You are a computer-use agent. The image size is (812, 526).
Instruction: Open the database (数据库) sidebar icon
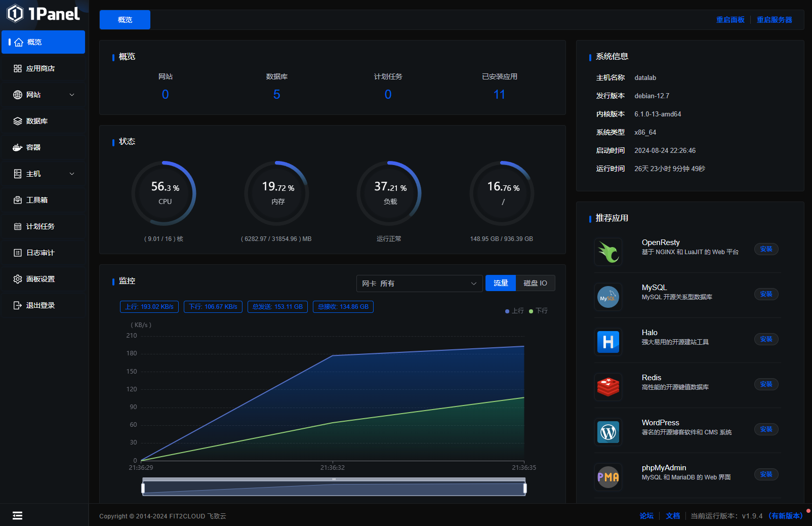coord(18,121)
